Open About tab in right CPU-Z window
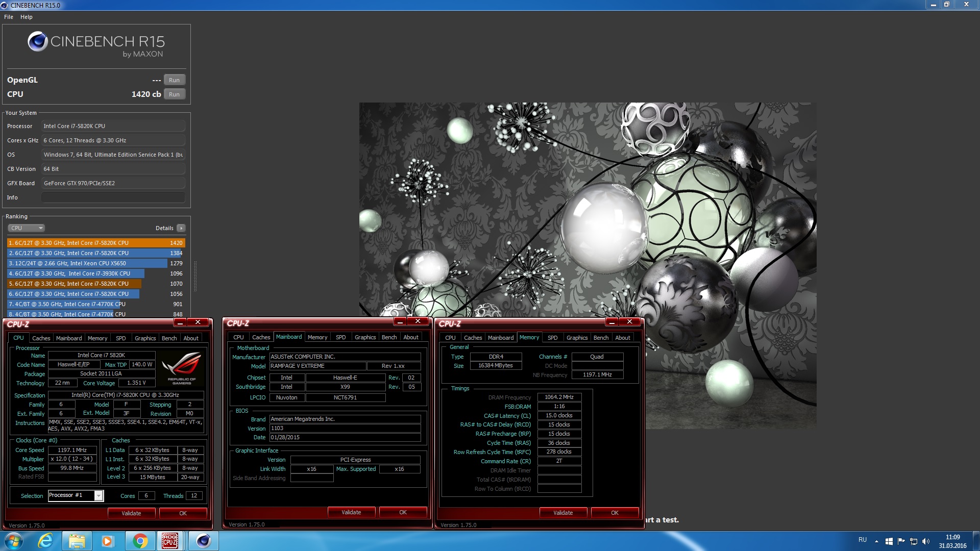This screenshot has width=980, height=551. tap(623, 338)
